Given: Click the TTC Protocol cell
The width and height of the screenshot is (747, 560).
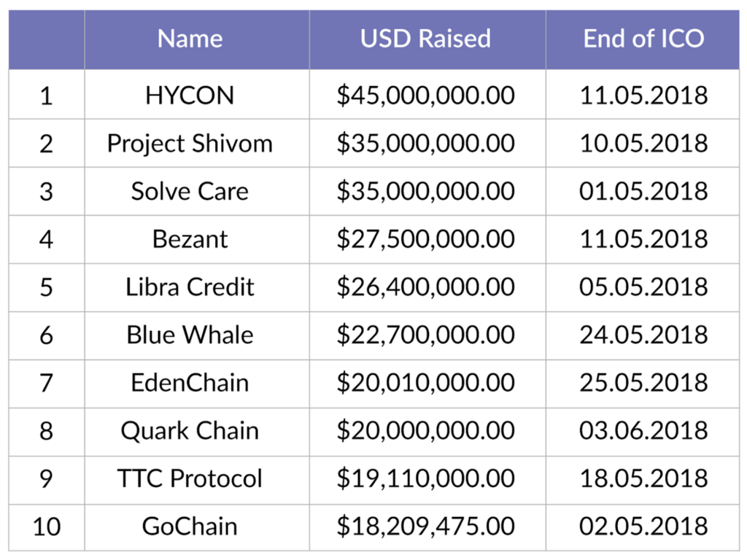Looking at the screenshot, I should [x=190, y=479].
